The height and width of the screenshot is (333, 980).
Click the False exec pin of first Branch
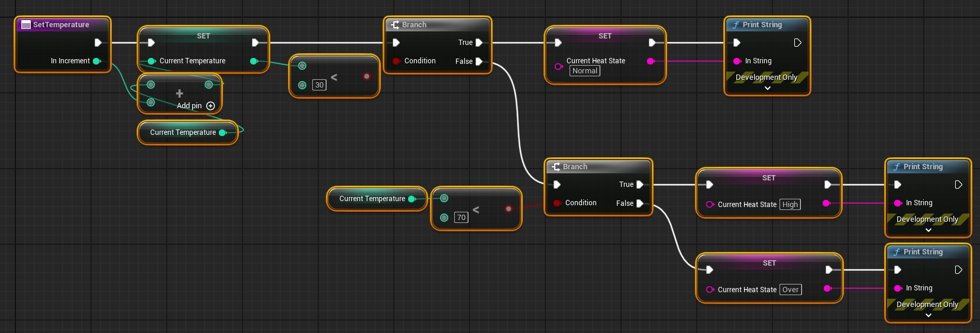click(x=479, y=62)
